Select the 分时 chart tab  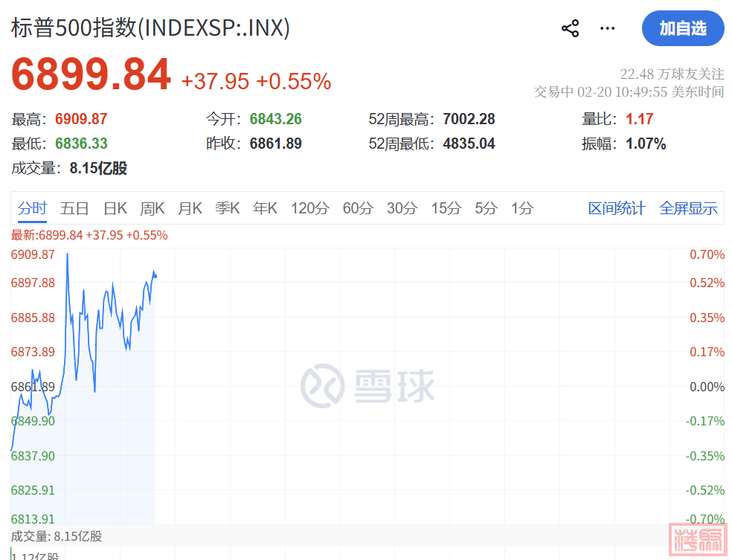pos(32,209)
